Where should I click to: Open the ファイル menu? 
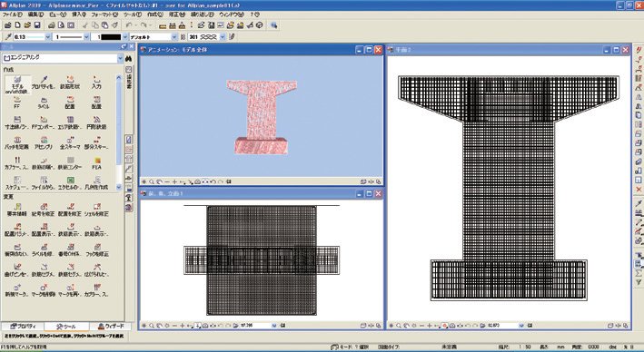pyautogui.click(x=12, y=15)
